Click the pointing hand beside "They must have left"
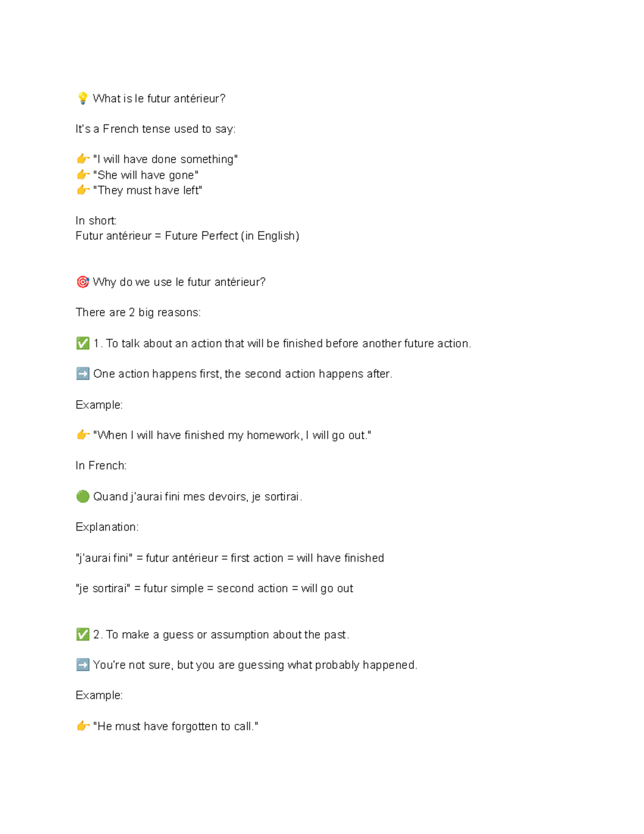 [x=83, y=190]
